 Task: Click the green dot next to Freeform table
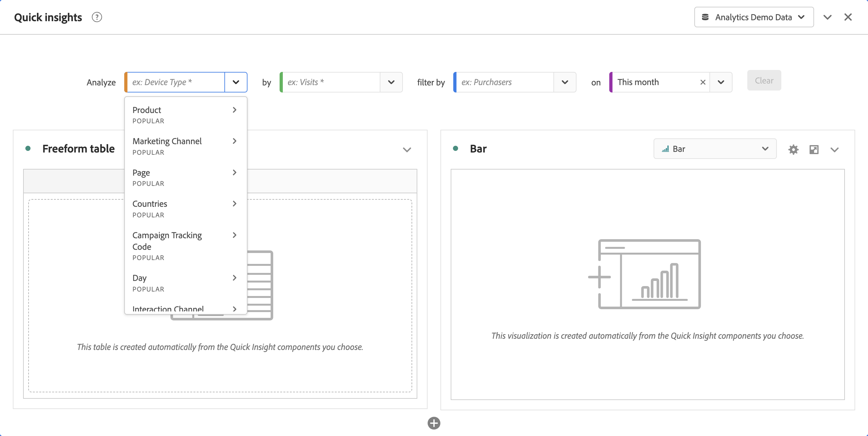pos(28,149)
